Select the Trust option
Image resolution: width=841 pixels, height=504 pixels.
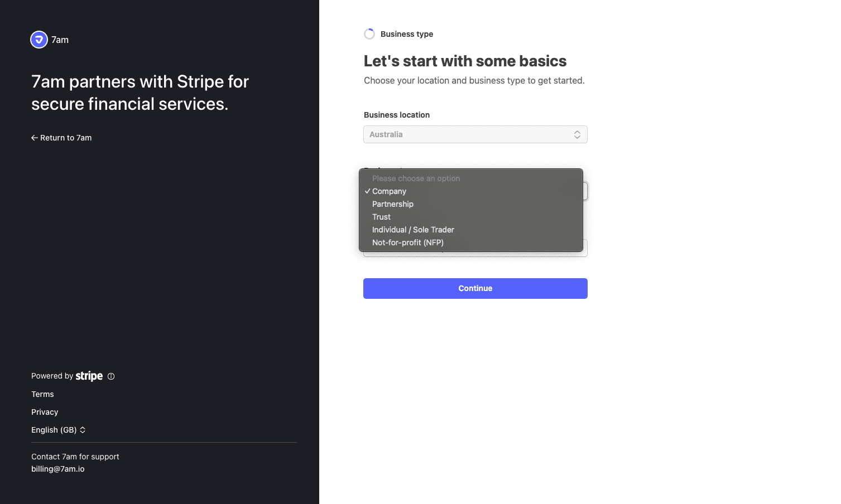pyautogui.click(x=382, y=217)
